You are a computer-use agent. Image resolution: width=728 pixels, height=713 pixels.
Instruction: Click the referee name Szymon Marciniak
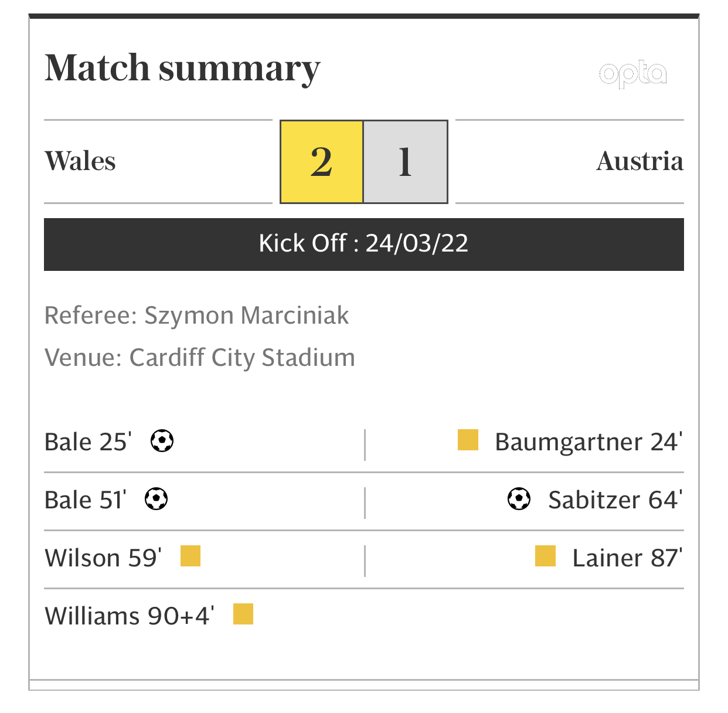tap(246, 315)
